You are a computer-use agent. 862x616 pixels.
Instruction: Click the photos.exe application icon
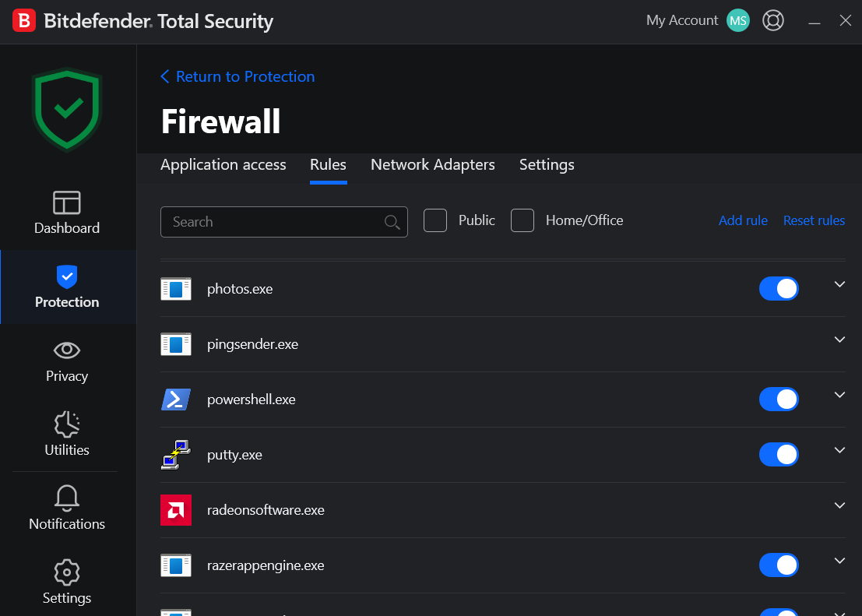point(176,289)
